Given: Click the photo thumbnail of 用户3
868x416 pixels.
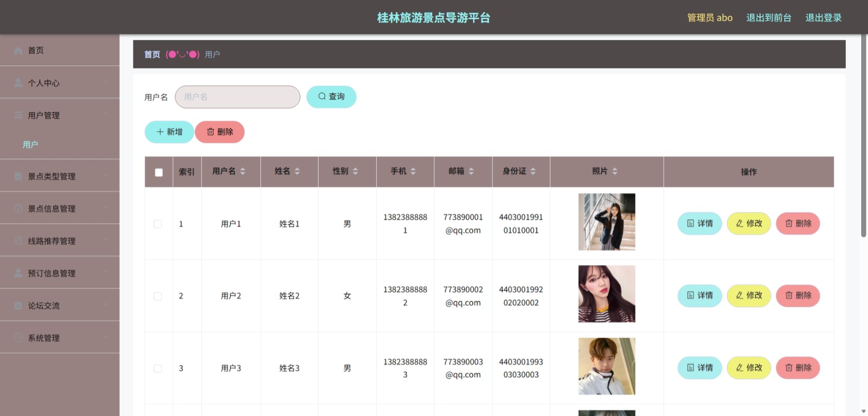Looking at the screenshot, I should click(x=607, y=366).
